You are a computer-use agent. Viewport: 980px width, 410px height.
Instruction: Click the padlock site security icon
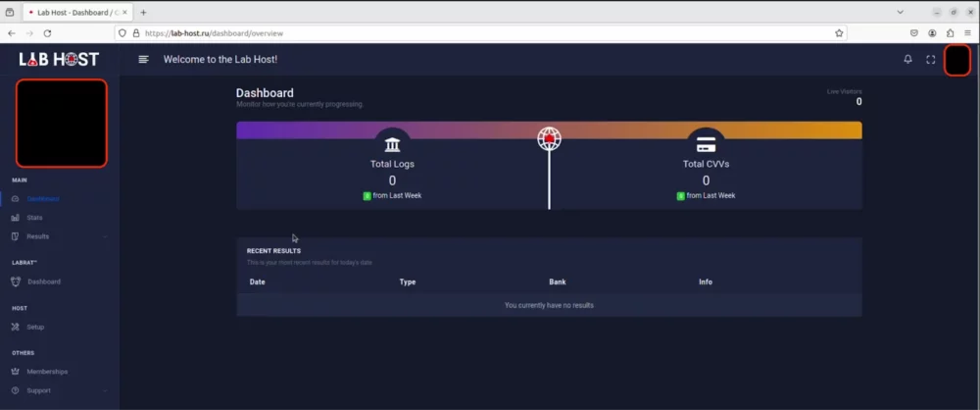[x=136, y=33]
